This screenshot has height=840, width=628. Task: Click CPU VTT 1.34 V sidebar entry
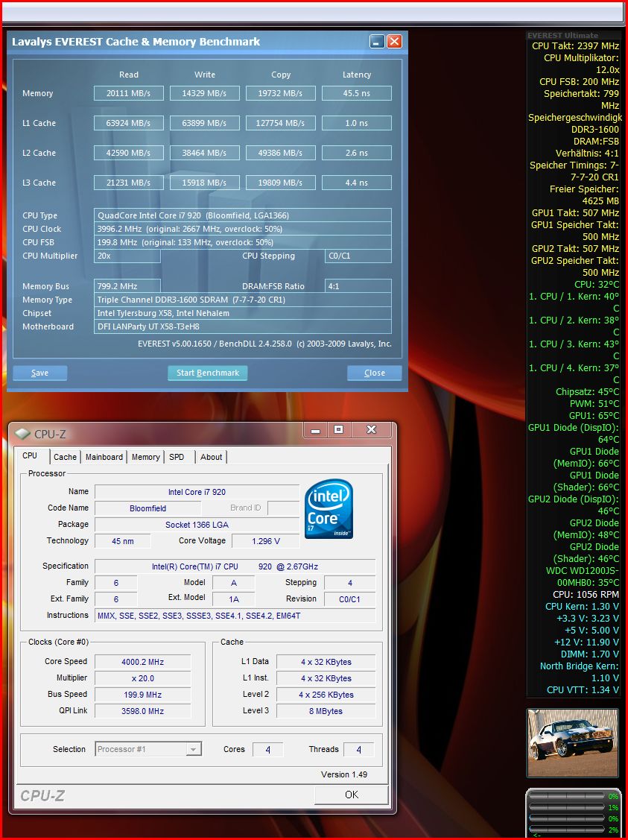click(583, 689)
